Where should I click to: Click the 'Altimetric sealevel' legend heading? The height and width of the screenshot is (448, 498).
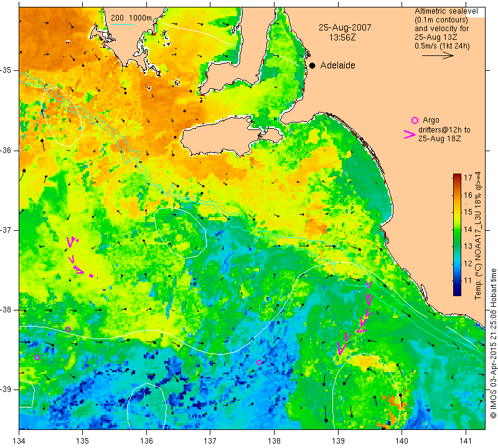pos(446,11)
